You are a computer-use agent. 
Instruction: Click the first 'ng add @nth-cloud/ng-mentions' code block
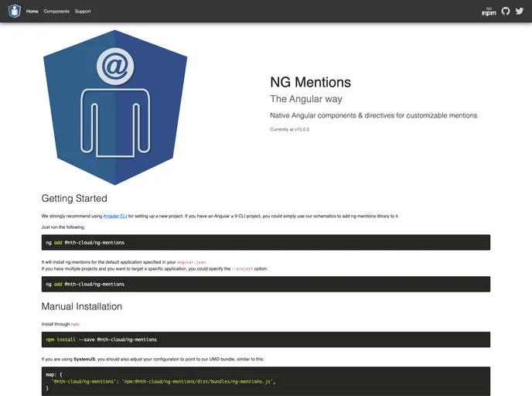(x=266, y=242)
